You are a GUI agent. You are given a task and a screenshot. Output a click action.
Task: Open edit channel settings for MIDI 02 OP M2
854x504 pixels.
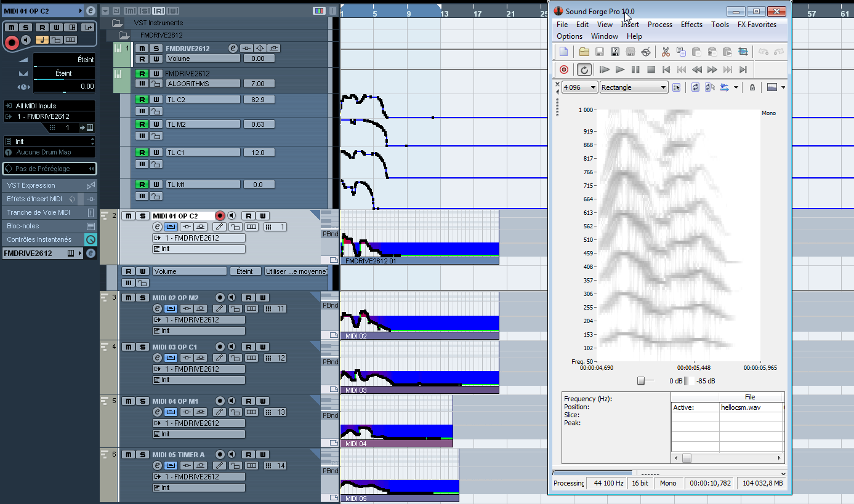157,308
